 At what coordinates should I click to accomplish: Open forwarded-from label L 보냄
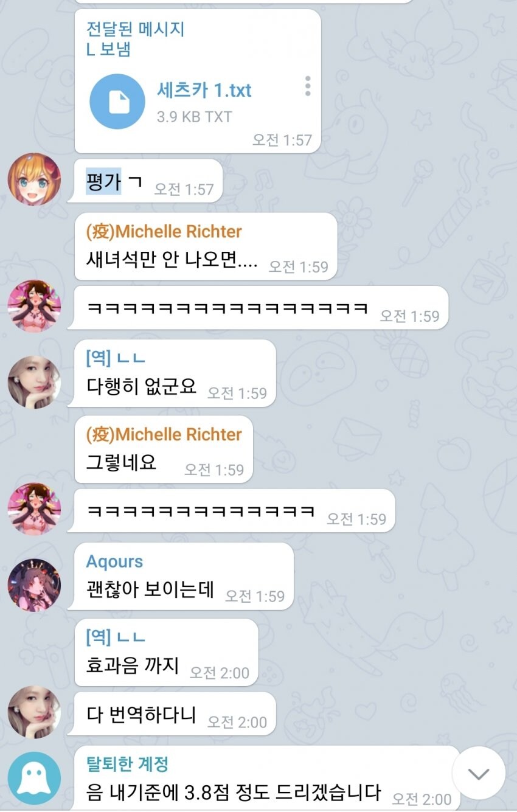click(x=108, y=49)
